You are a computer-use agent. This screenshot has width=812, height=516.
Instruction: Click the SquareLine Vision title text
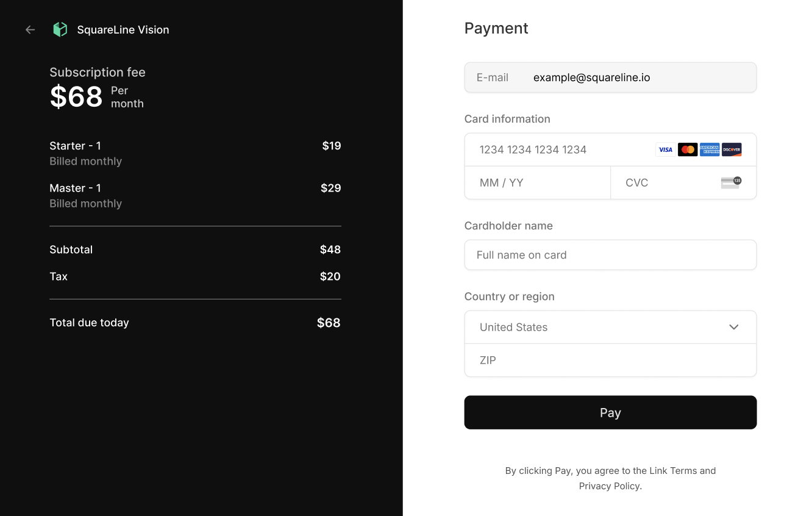point(123,30)
